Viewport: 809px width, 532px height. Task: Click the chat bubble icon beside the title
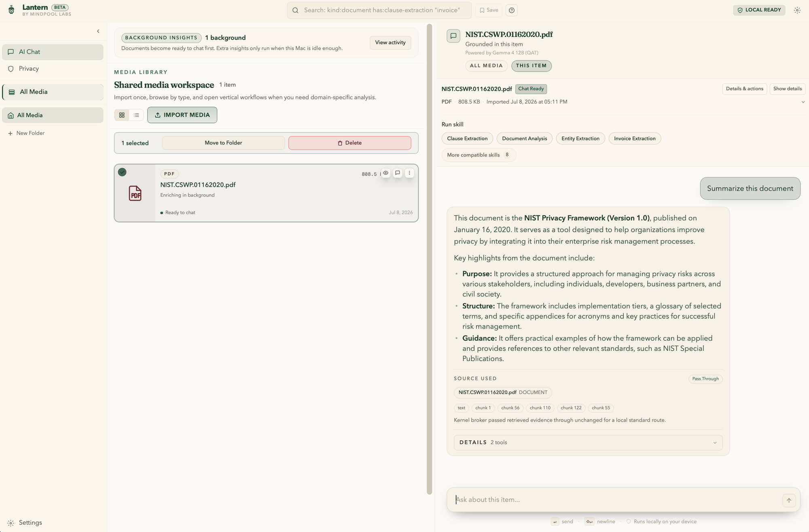point(453,36)
